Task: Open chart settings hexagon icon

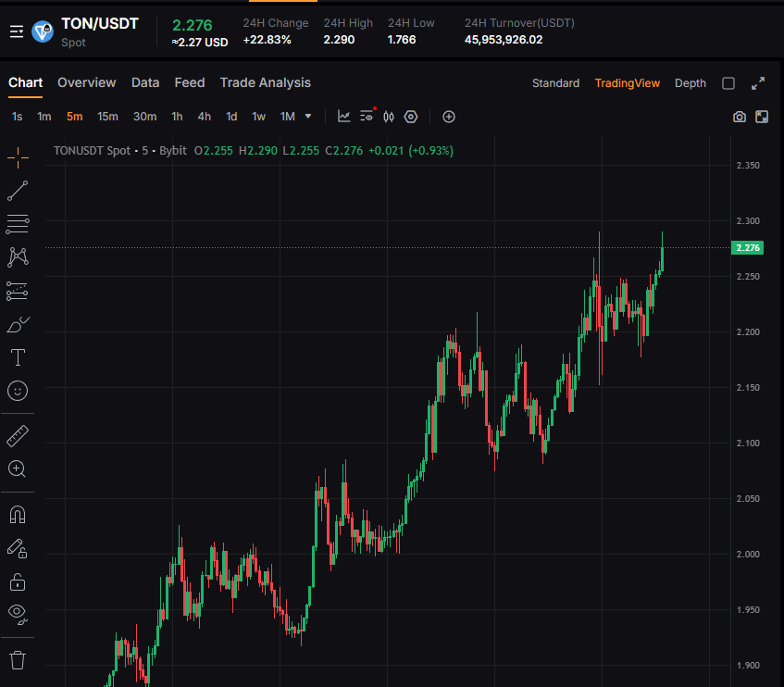Action: coord(410,117)
